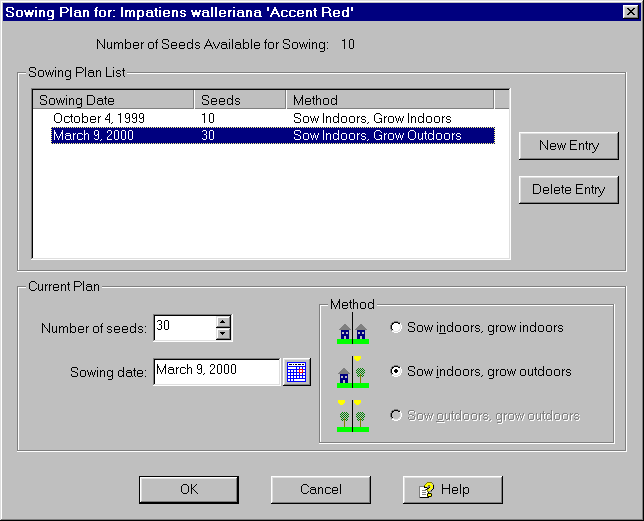Click the two houses indoor method icon
This screenshot has width=644, height=521.
pos(353,330)
